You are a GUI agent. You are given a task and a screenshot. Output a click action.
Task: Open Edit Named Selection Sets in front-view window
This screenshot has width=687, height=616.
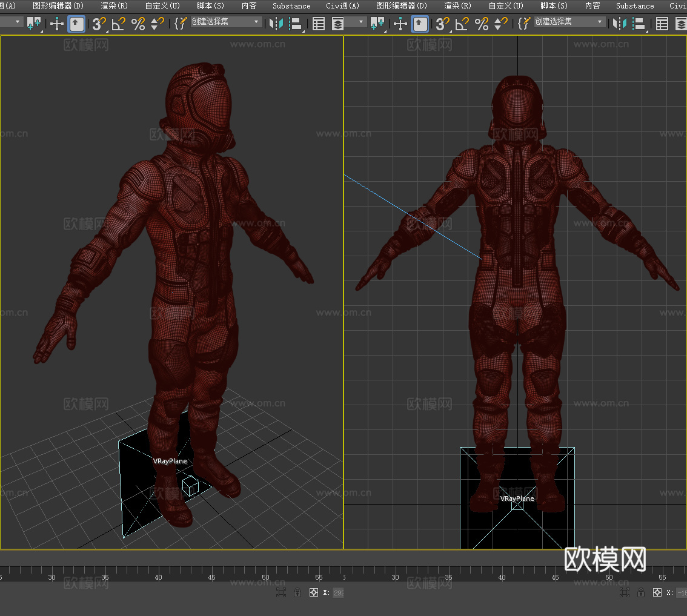click(523, 23)
